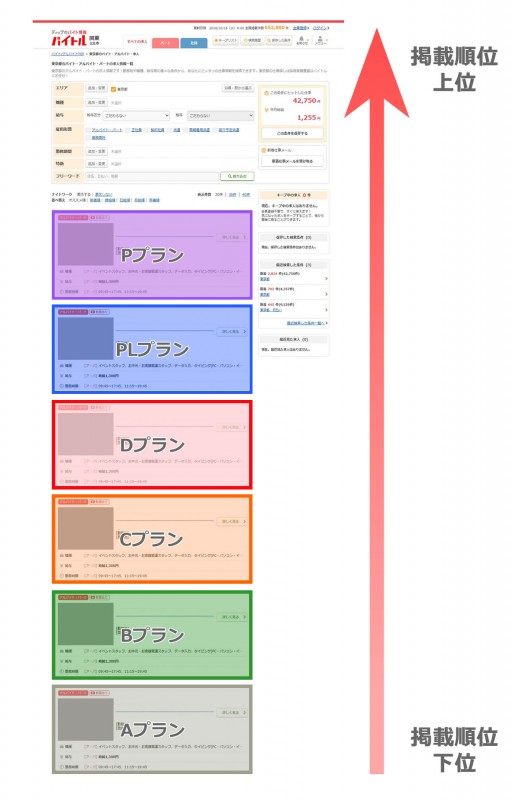Open the キープリスト star icon button

226,40
